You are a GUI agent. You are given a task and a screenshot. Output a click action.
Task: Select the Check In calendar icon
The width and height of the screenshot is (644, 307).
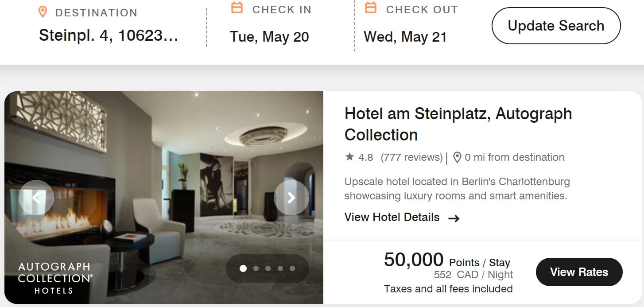pyautogui.click(x=237, y=8)
